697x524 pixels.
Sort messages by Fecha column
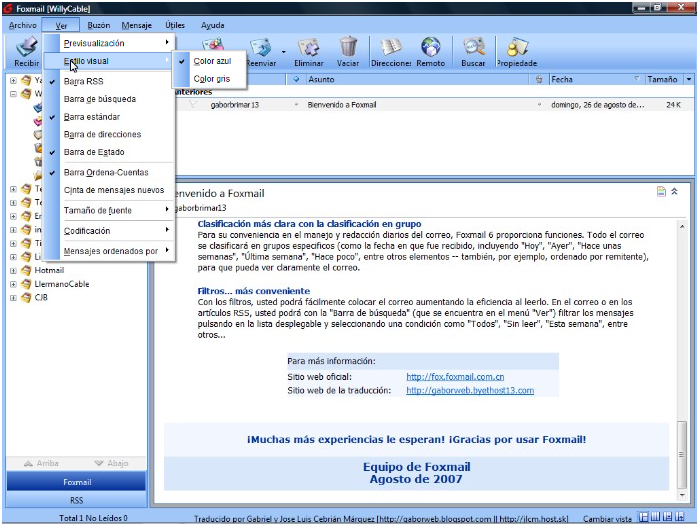[596, 80]
